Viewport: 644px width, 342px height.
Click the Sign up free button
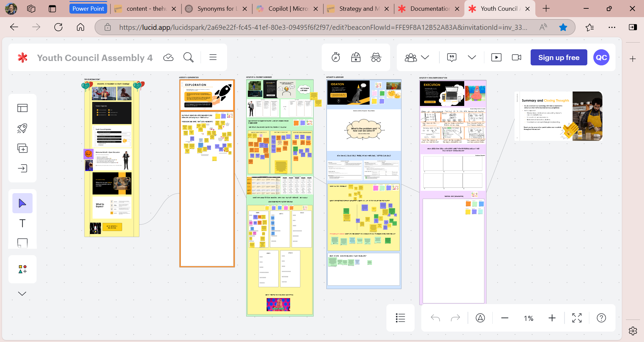coord(558,58)
